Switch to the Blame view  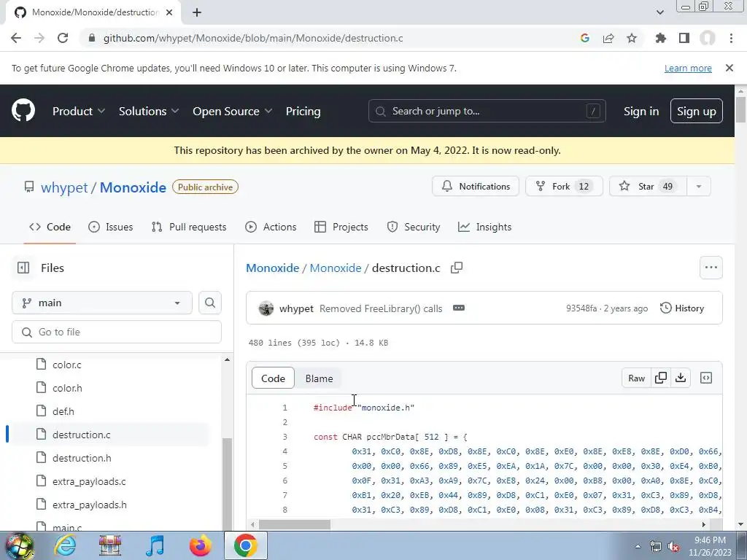point(319,378)
